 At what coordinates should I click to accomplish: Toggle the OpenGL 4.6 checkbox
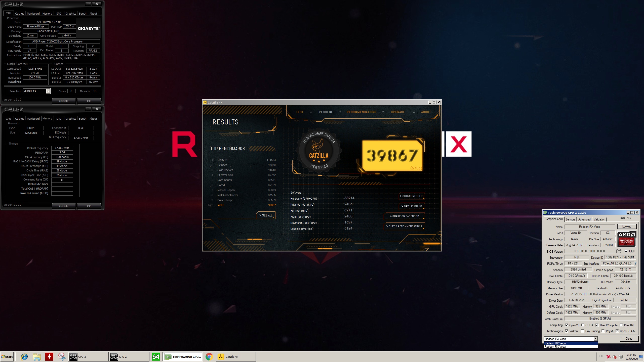point(617,331)
